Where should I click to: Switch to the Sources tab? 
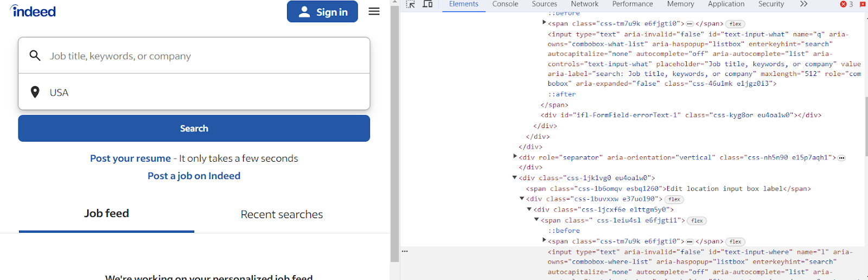[544, 4]
